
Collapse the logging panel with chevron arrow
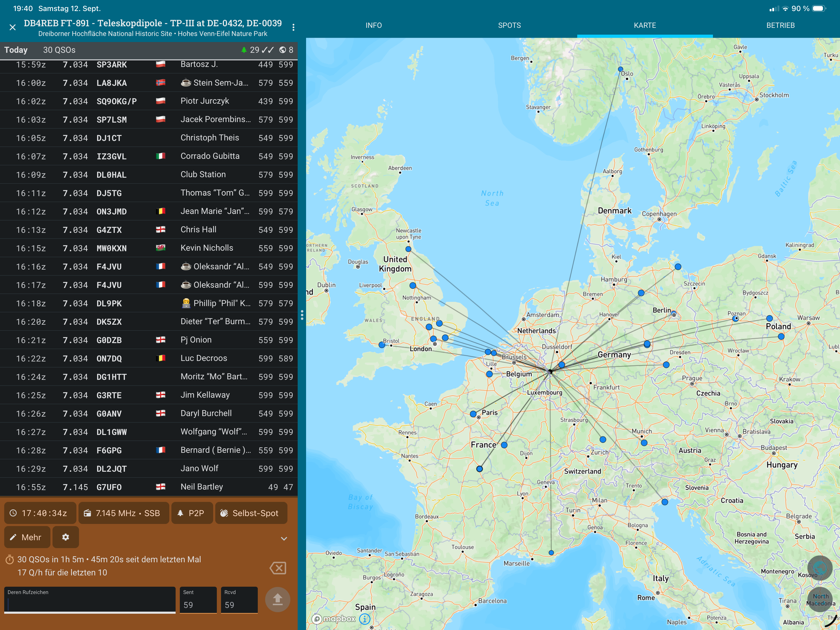[x=284, y=538]
